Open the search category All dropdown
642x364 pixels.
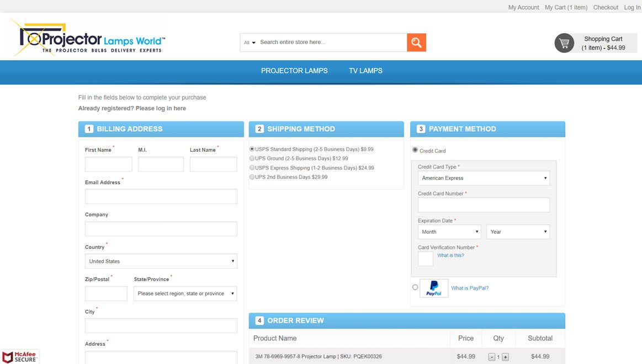coord(250,42)
